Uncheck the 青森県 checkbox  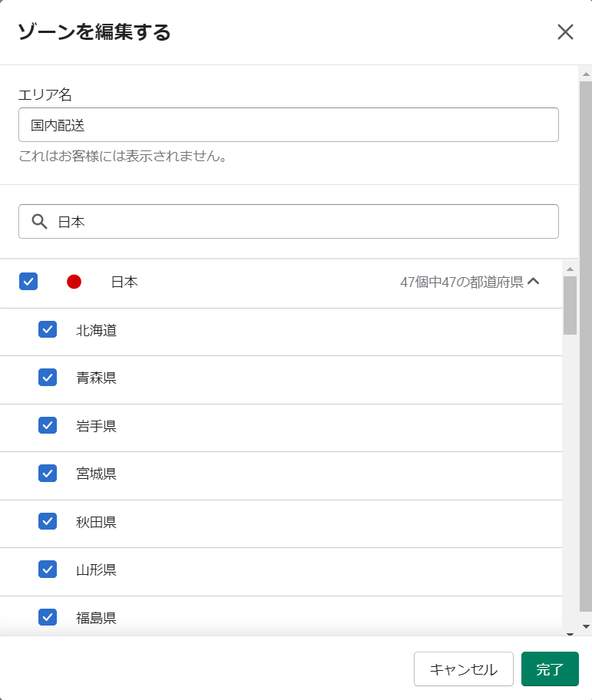(48, 377)
